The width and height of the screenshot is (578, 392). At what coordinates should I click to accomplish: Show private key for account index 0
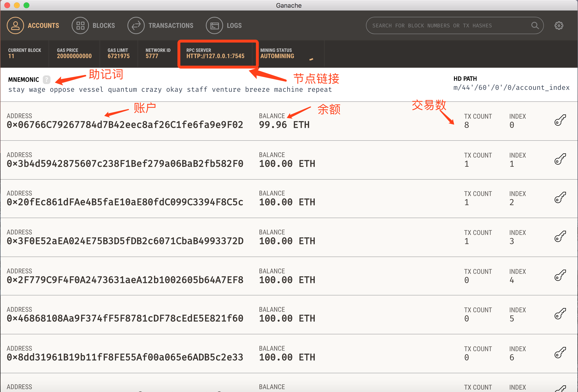(560, 120)
